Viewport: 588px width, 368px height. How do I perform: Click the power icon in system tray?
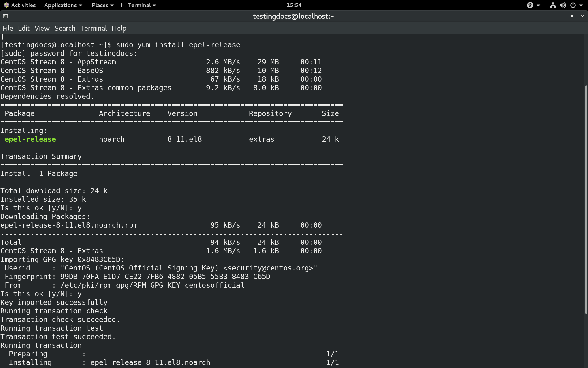coord(573,5)
